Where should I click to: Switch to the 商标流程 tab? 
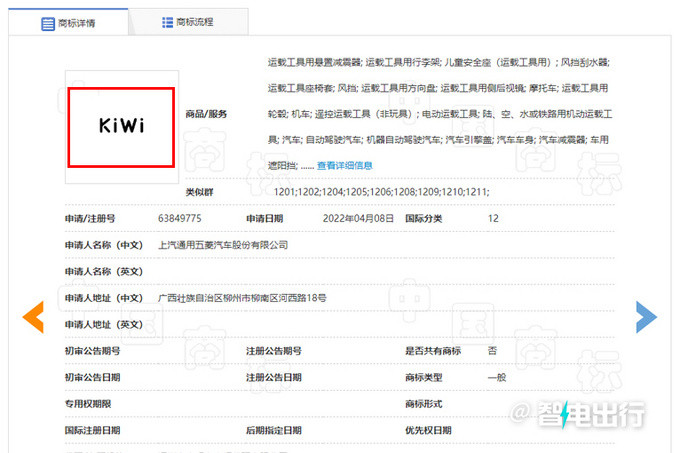(x=188, y=22)
